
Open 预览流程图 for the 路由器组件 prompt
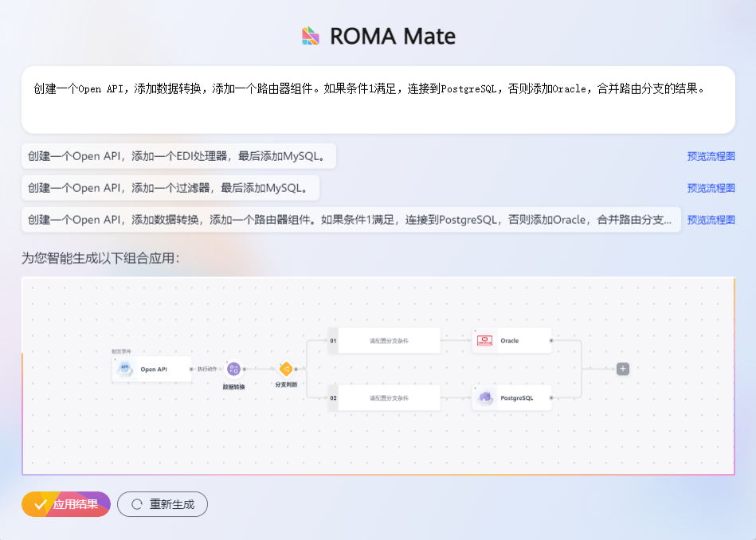(711, 220)
